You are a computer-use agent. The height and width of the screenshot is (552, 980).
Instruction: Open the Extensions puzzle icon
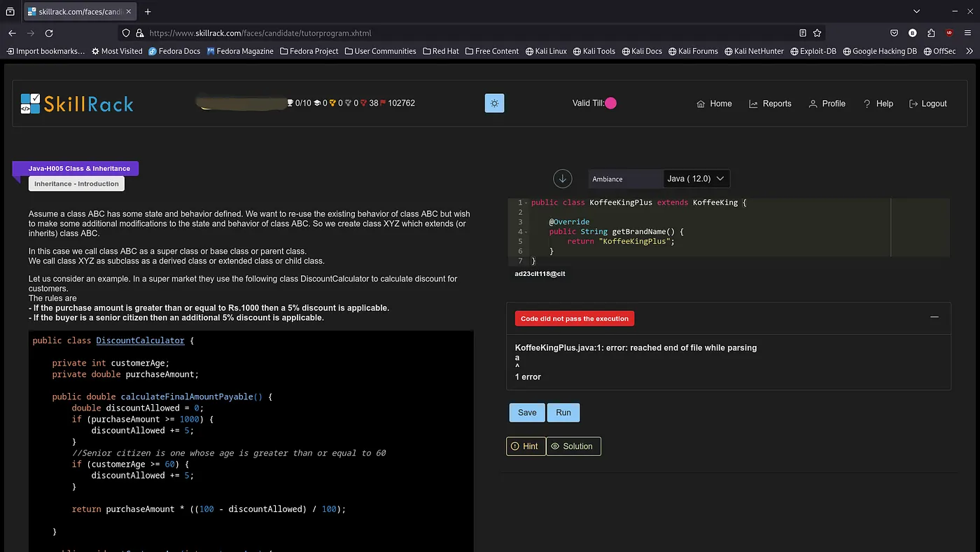pyautogui.click(x=931, y=33)
